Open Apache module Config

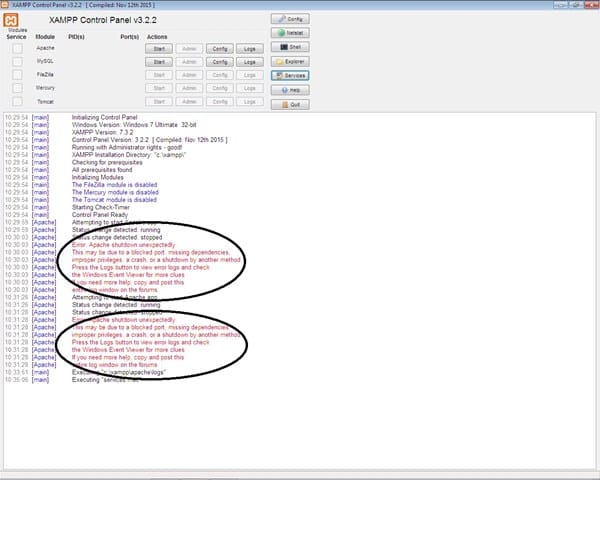click(220, 49)
